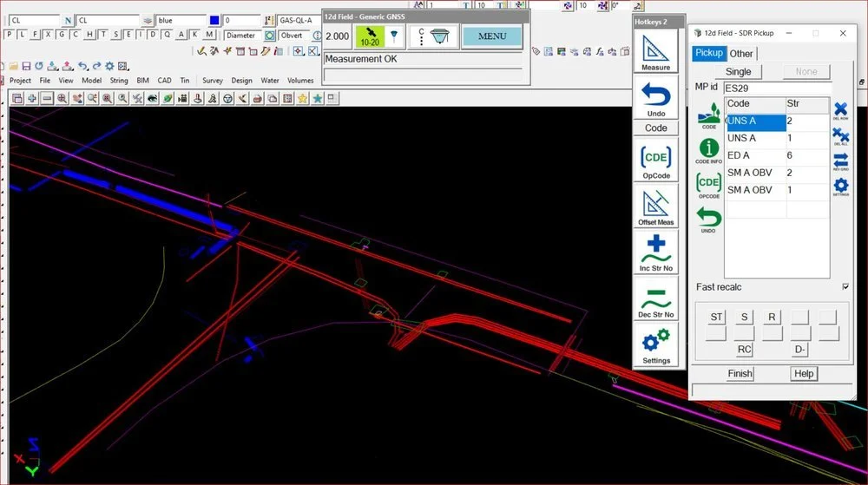
Task: Click the zoom out minus icon in view toolbar
Action: 47,98
